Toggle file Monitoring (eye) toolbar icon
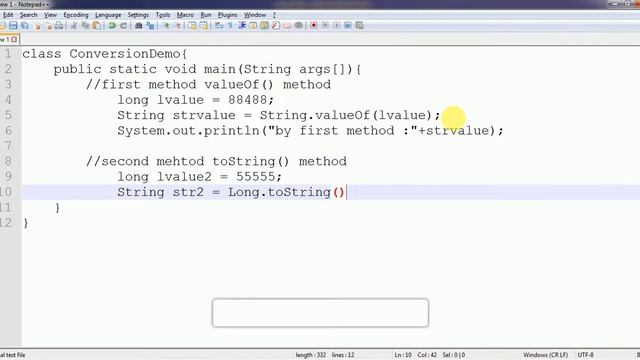The width and height of the screenshot is (640, 360). click(x=299, y=26)
